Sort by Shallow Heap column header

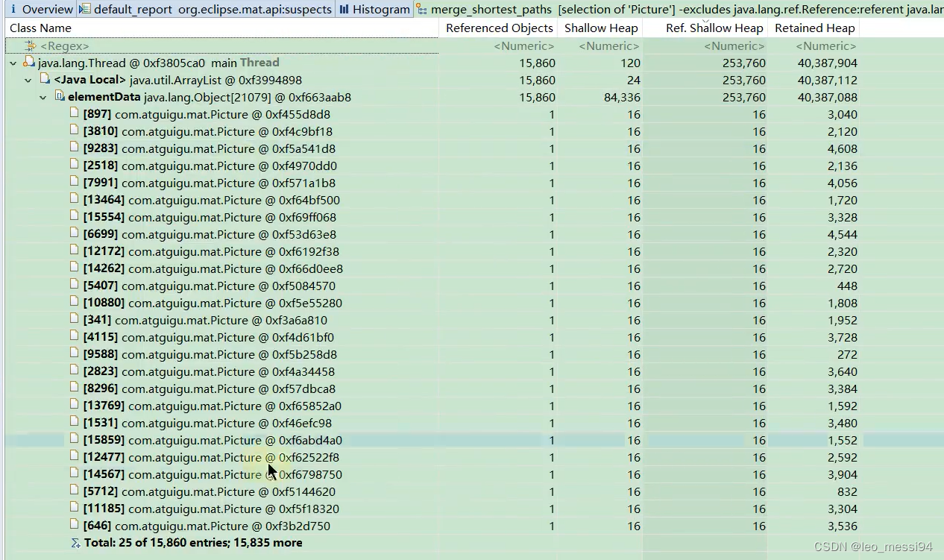[x=601, y=28]
